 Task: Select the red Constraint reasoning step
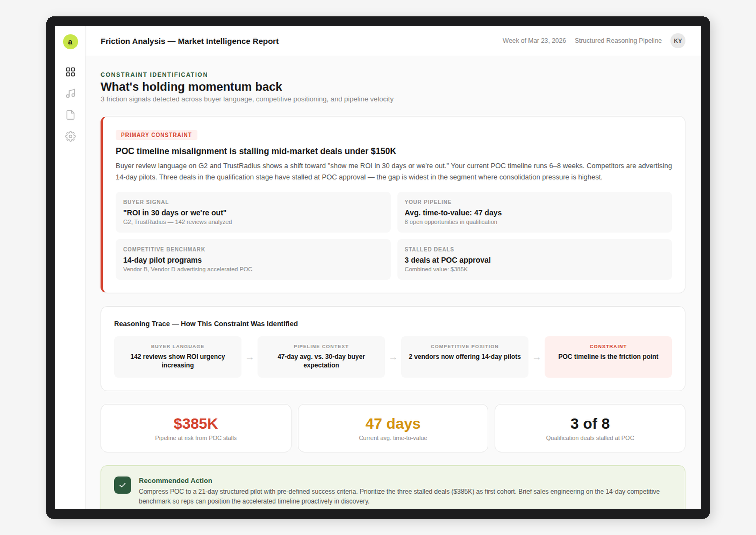pyautogui.click(x=608, y=357)
